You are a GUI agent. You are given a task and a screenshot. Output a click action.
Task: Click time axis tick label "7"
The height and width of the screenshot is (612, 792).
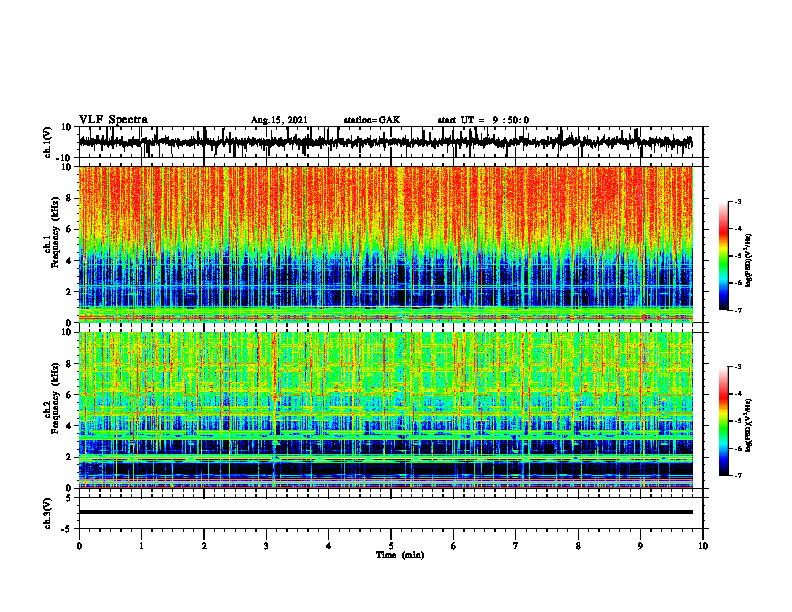pyautogui.click(x=516, y=546)
